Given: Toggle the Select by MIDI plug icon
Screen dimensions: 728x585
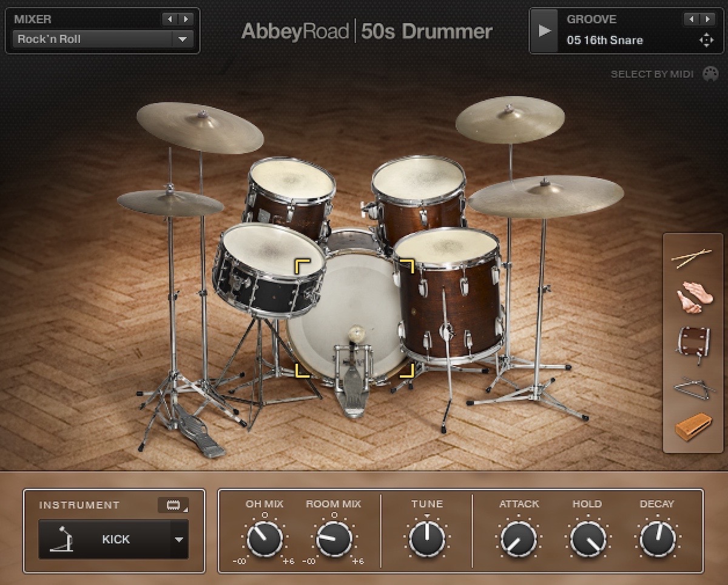Looking at the screenshot, I should coord(710,74).
